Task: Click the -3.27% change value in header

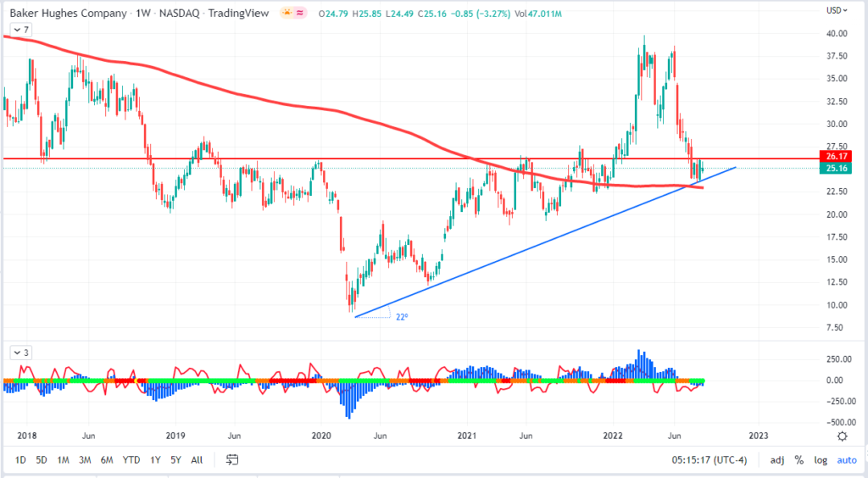Action: tap(492, 14)
